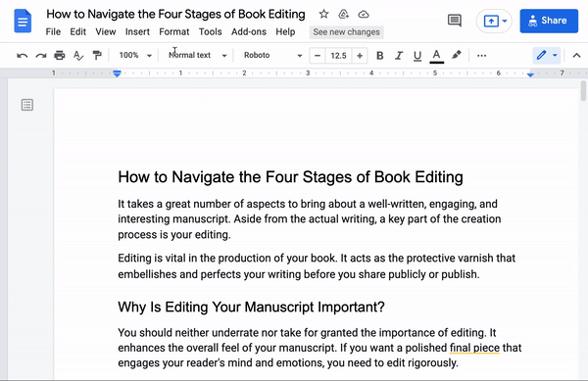Click the Google Docs home icon

tap(23, 22)
